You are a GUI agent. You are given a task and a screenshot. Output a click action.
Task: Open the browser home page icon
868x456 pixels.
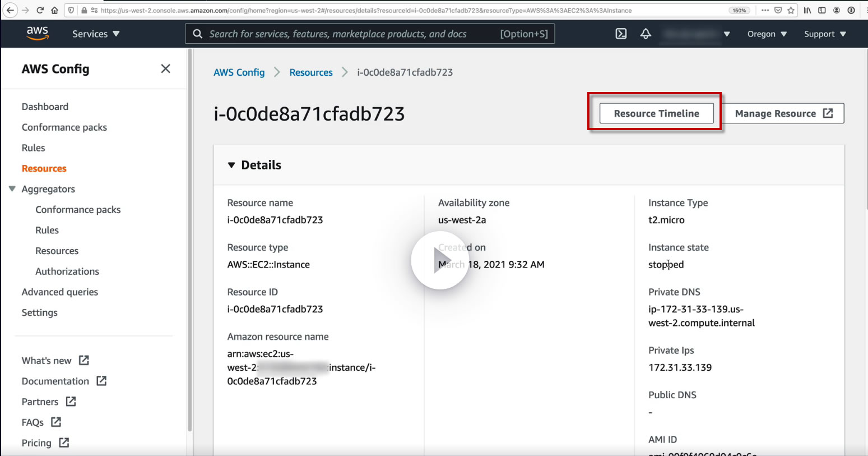[54, 10]
